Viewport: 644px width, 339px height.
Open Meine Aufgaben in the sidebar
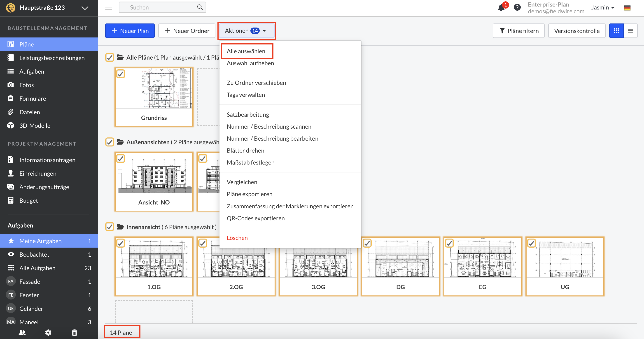pyautogui.click(x=49, y=241)
